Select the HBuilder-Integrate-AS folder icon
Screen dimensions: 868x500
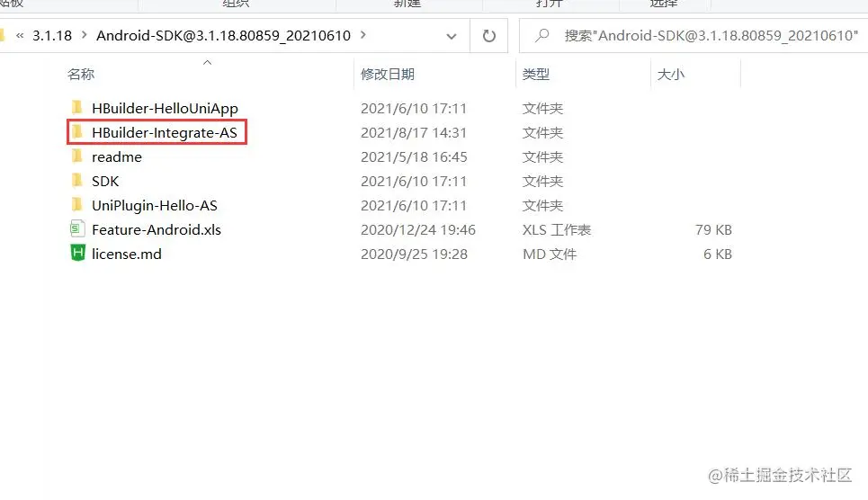pos(77,132)
